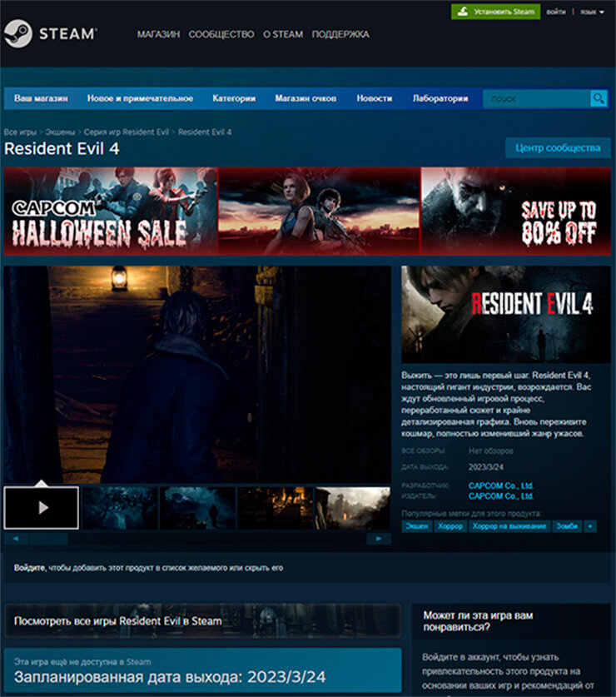Select the burning fire screenshot thumbnail

click(x=275, y=508)
